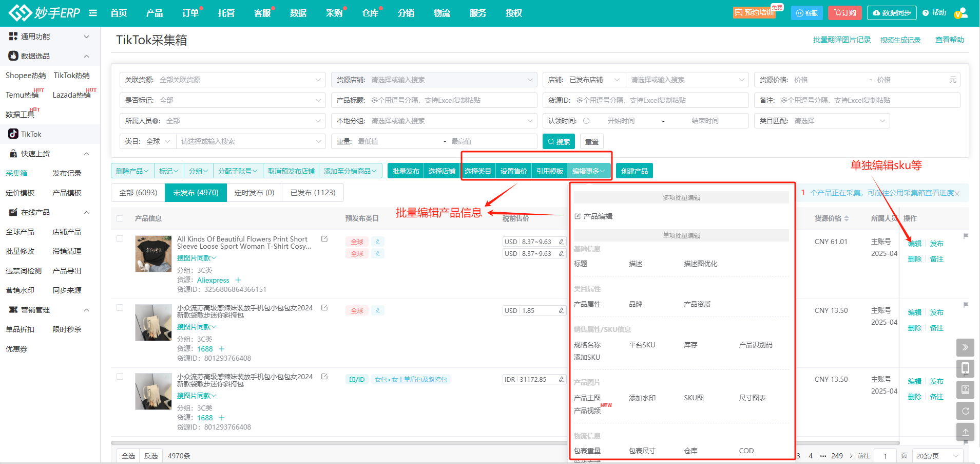Click edit icon beside the Flowers T-Shirt title

click(x=324, y=239)
